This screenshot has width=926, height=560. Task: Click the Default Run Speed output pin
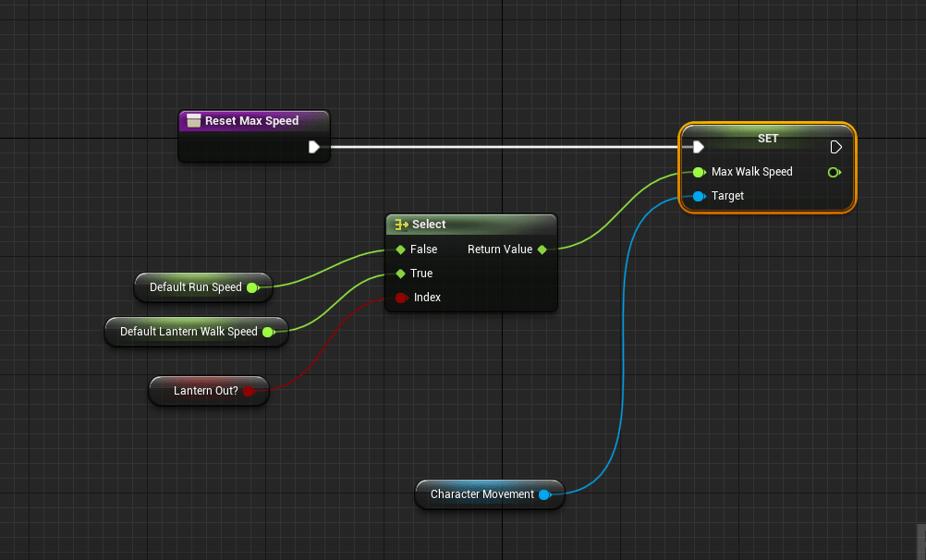[x=252, y=287]
